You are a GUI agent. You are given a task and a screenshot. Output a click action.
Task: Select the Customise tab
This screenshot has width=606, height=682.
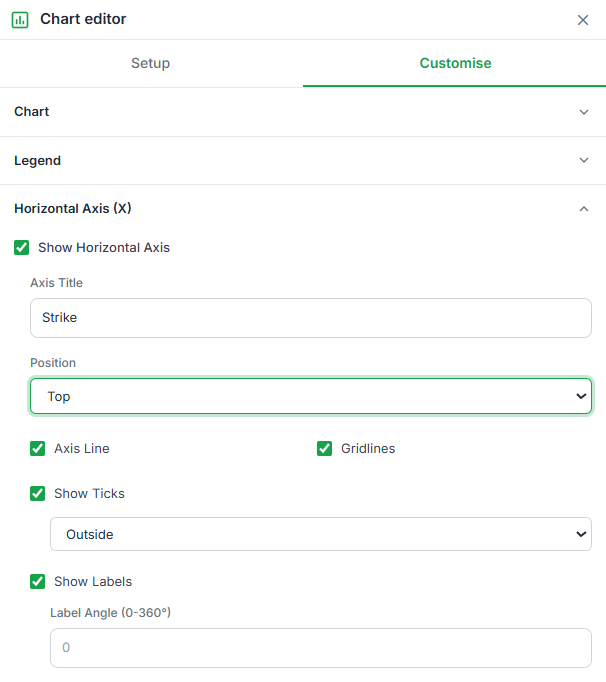455,63
